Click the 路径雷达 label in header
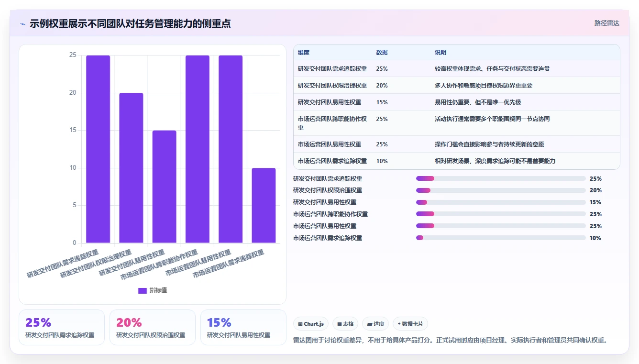 coord(606,23)
